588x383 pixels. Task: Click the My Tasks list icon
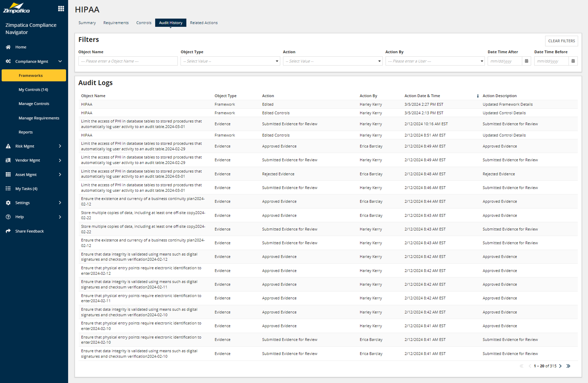8,189
